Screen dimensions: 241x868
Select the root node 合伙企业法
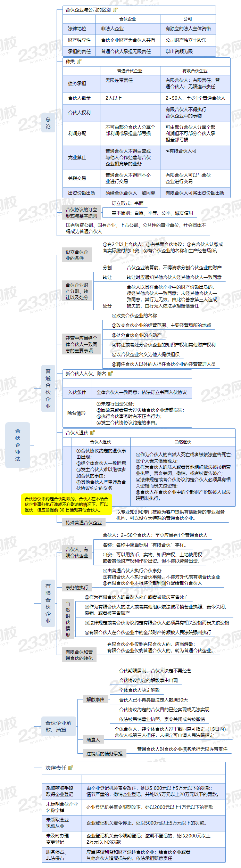coord(18,445)
